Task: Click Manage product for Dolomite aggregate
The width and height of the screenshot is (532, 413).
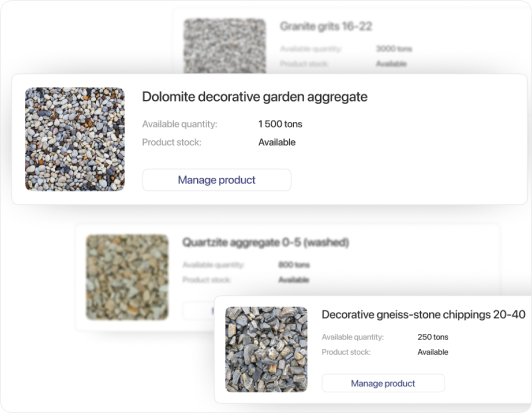Action: click(x=216, y=180)
